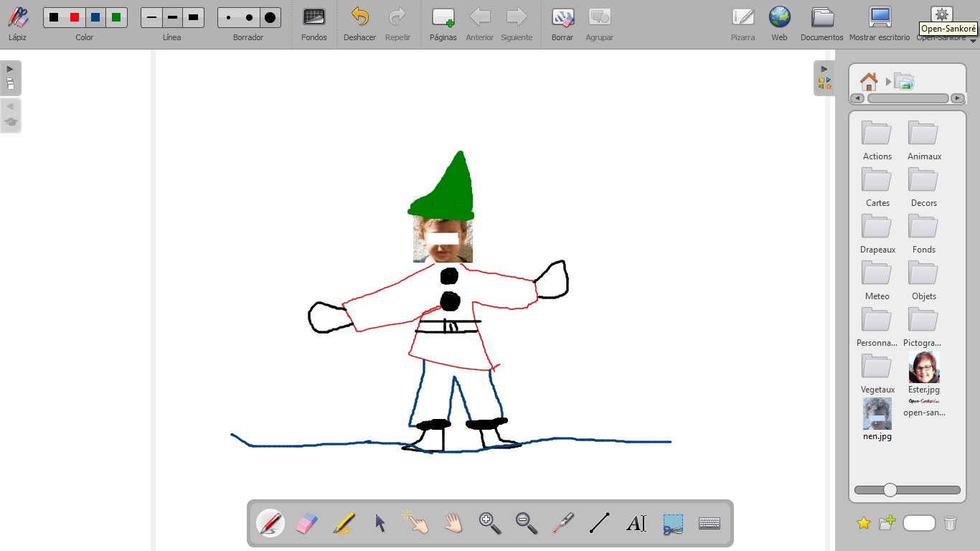Image resolution: width=980 pixels, height=551 pixels.
Task: Select the straight line drawing tool
Action: coord(600,523)
